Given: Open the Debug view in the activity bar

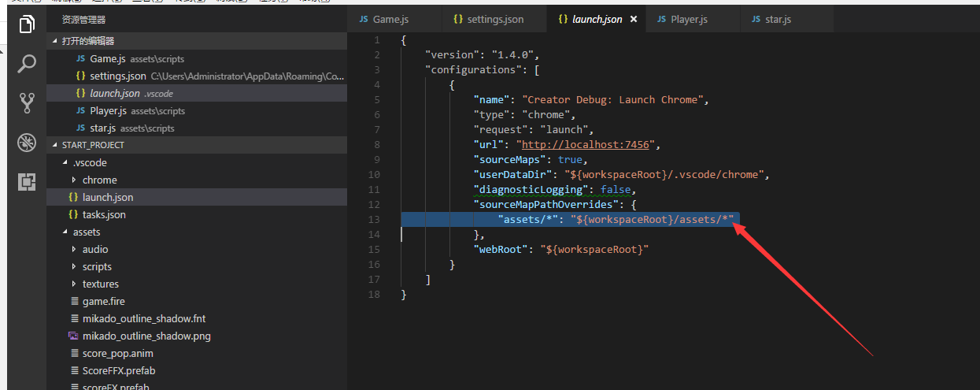Looking at the screenshot, I should point(27,143).
